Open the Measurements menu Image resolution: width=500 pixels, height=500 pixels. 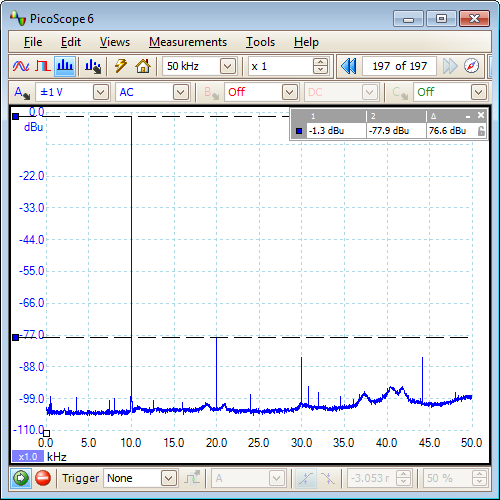(x=188, y=42)
